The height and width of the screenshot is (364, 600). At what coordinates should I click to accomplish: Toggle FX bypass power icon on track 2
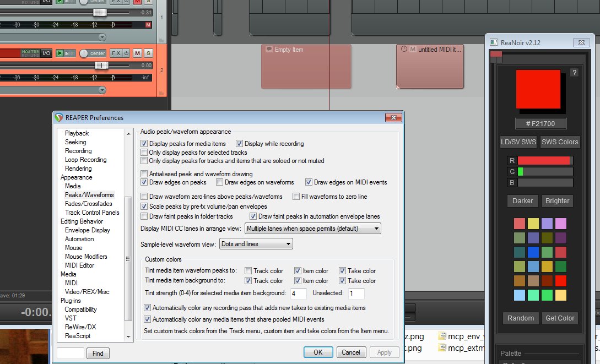point(126,53)
